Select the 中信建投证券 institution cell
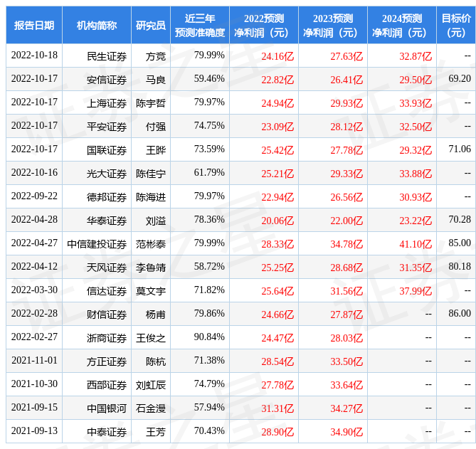This screenshot has width=476, height=449. tap(97, 244)
